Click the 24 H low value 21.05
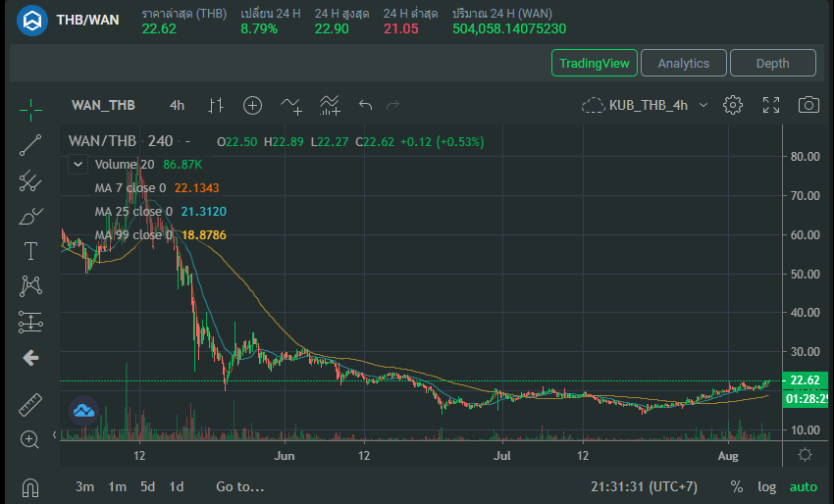834x504 pixels. pos(401,28)
